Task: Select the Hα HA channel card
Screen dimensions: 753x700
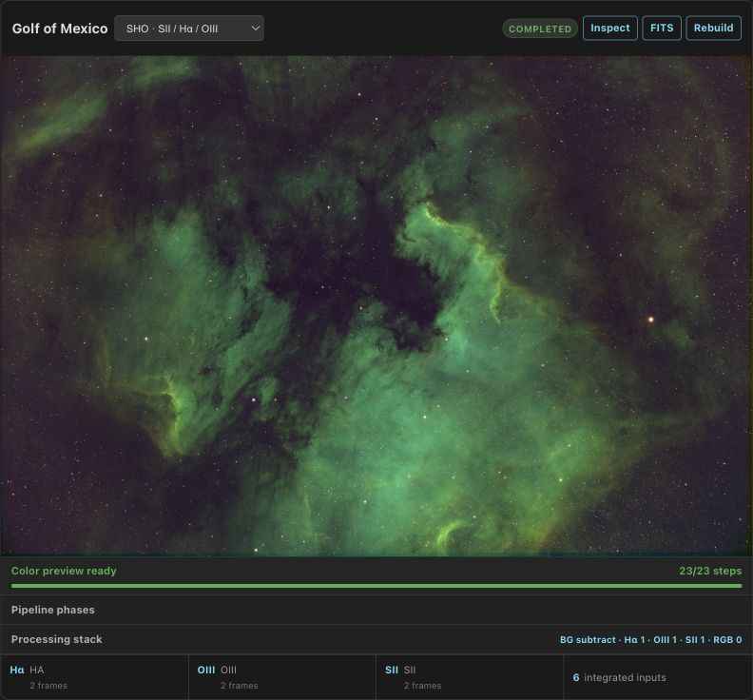Action: point(95,677)
